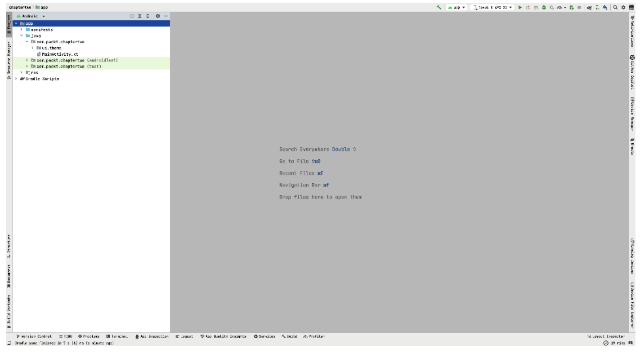Click the Make Project hammer icon

click(438, 8)
